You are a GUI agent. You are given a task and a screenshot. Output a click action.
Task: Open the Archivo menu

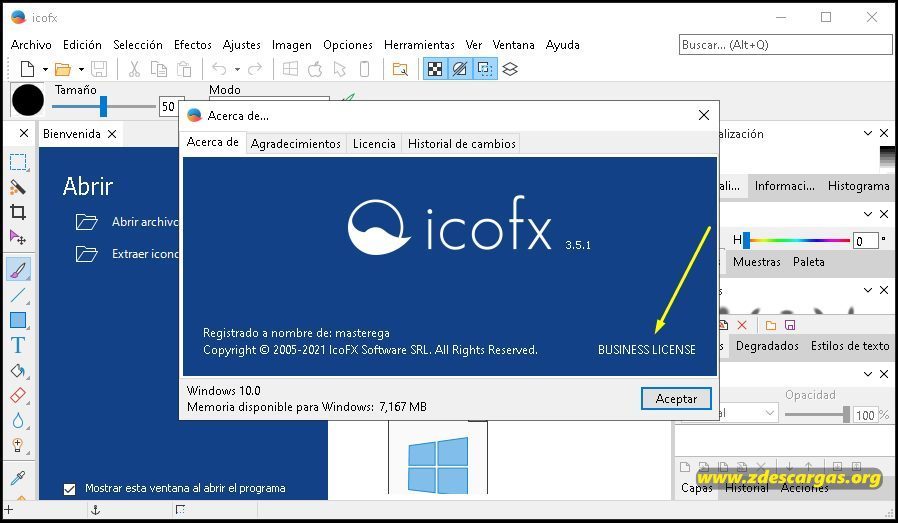point(31,45)
